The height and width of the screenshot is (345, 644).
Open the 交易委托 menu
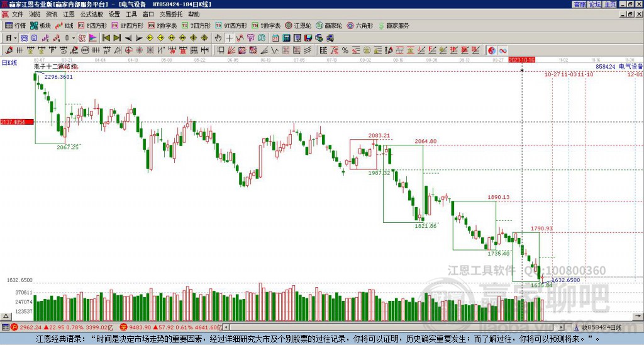[171, 14]
